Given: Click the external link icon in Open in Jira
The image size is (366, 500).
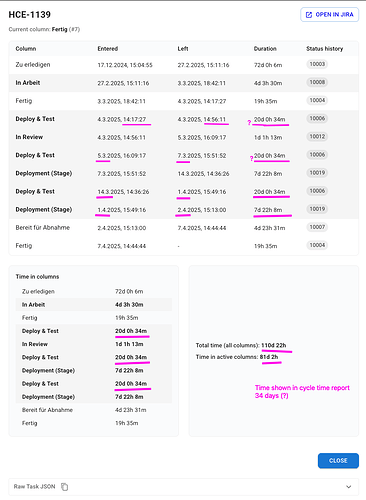Looking at the screenshot, I should [309, 15].
